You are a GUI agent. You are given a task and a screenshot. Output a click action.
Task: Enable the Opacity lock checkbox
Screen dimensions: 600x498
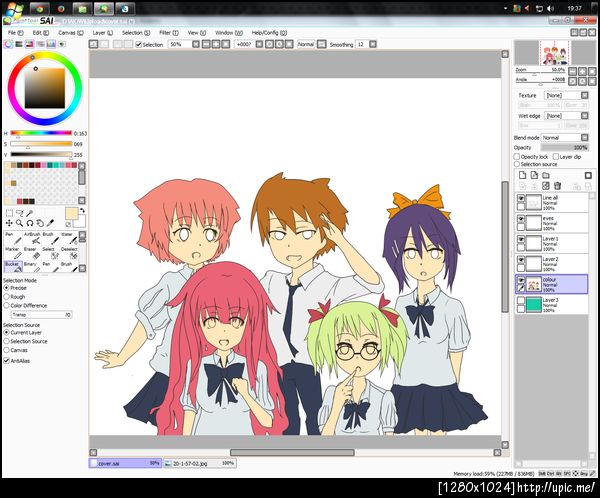tap(517, 157)
